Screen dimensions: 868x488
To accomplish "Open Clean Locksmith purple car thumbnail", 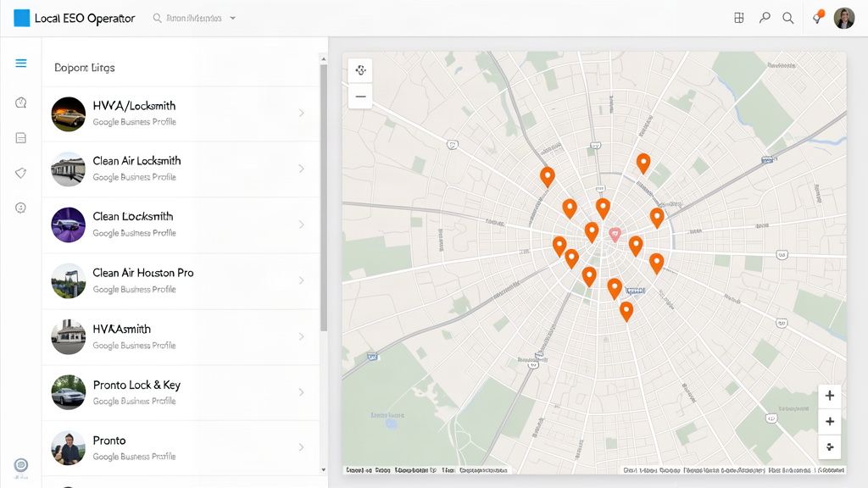I will pyautogui.click(x=69, y=225).
